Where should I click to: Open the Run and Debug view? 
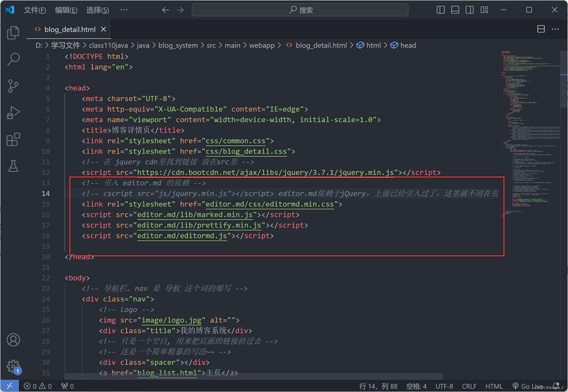13,112
